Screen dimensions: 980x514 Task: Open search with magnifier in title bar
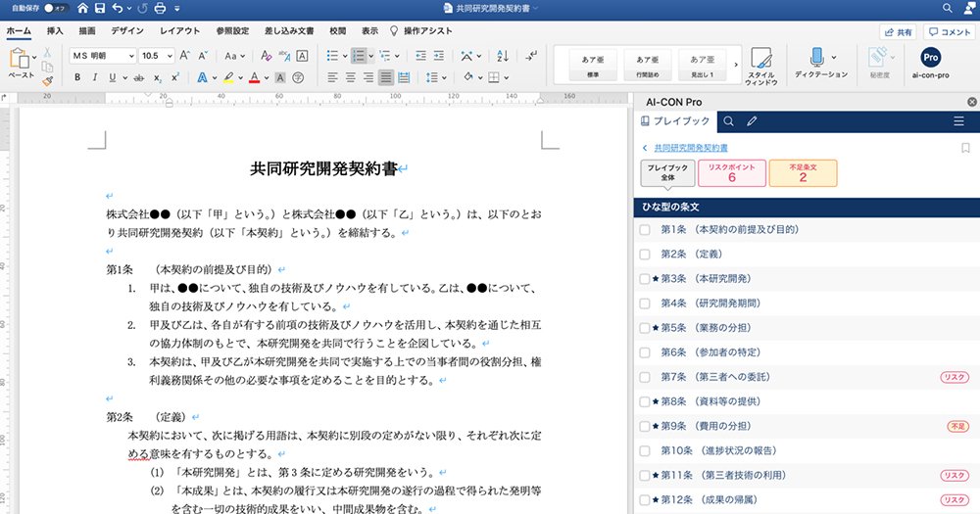coord(948,8)
